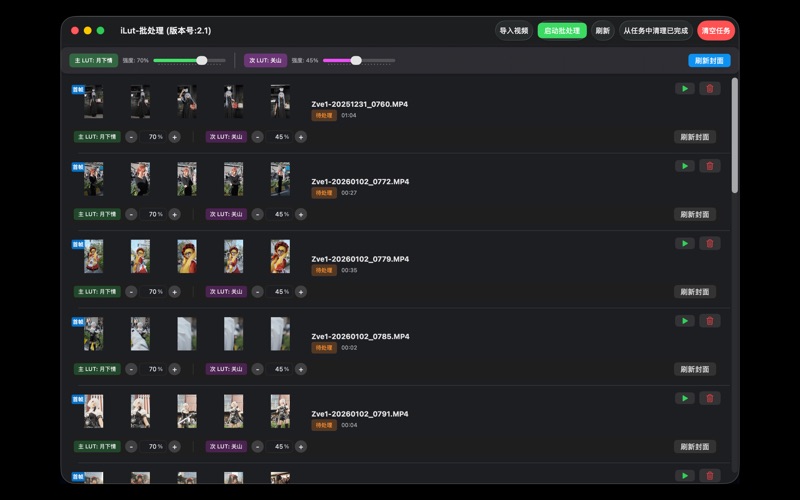
Task: Play the Zve1-20251231_0760.MP4 video
Action: (684, 89)
